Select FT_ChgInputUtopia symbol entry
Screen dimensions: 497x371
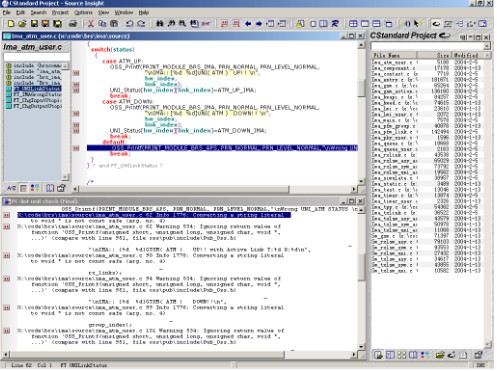pos(34,100)
